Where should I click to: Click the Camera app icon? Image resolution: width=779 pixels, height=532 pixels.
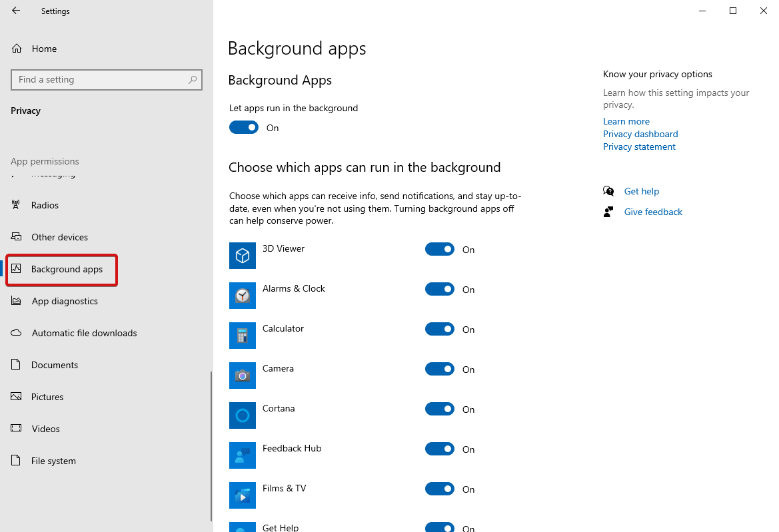(243, 376)
